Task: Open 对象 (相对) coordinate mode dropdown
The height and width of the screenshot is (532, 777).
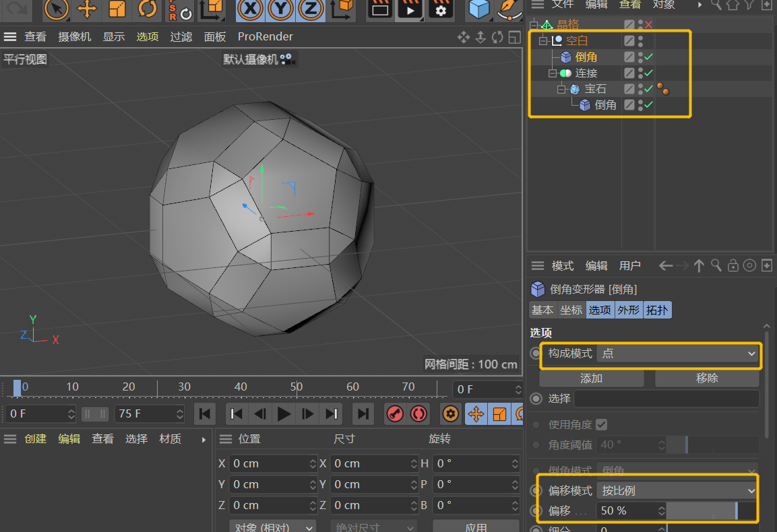Action: [x=273, y=526]
